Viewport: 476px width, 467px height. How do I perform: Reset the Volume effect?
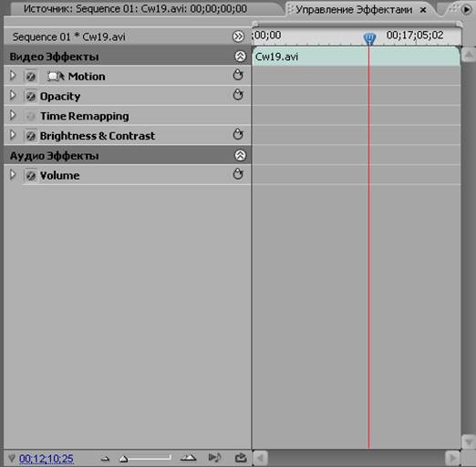pos(238,174)
